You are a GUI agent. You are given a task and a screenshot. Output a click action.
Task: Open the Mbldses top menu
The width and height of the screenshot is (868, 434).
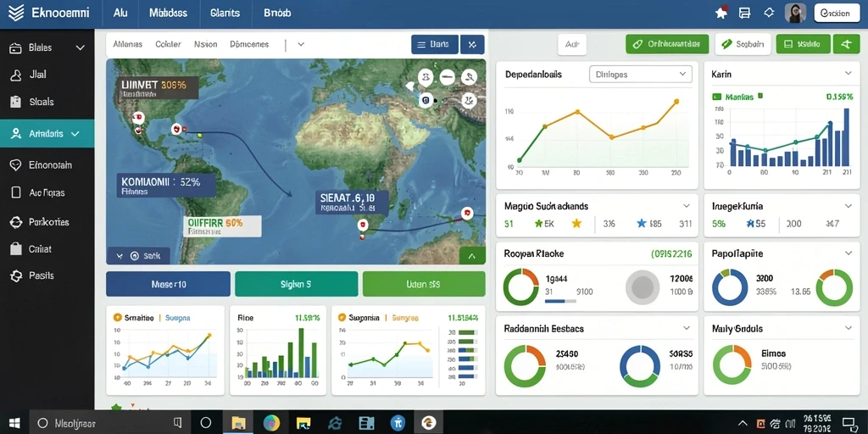168,14
